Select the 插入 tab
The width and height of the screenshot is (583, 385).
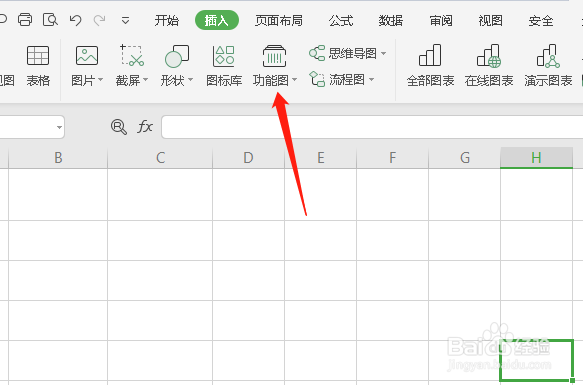click(x=217, y=20)
